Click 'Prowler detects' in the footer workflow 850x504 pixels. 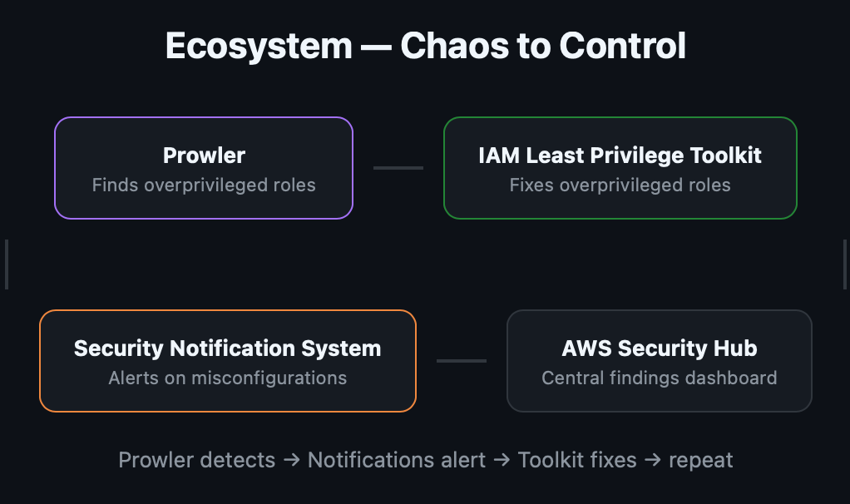click(x=196, y=460)
